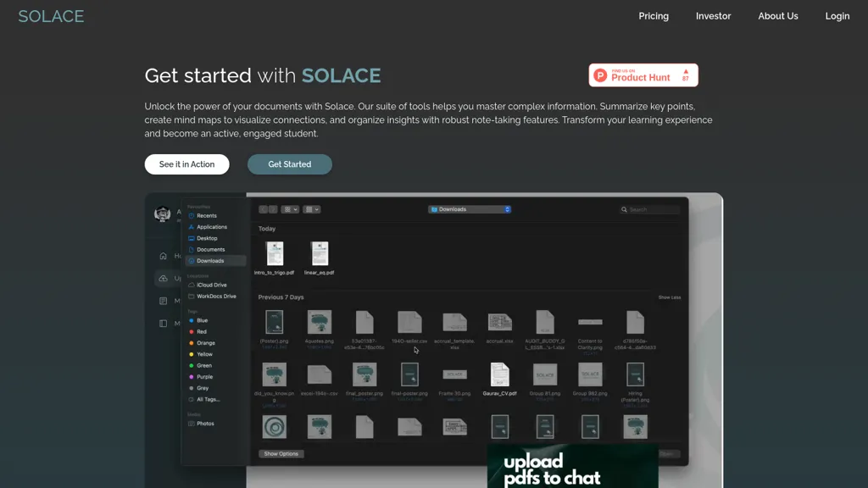Click the back navigation arrow in Finder
Screen dimensions: 868x488
tap(262, 209)
